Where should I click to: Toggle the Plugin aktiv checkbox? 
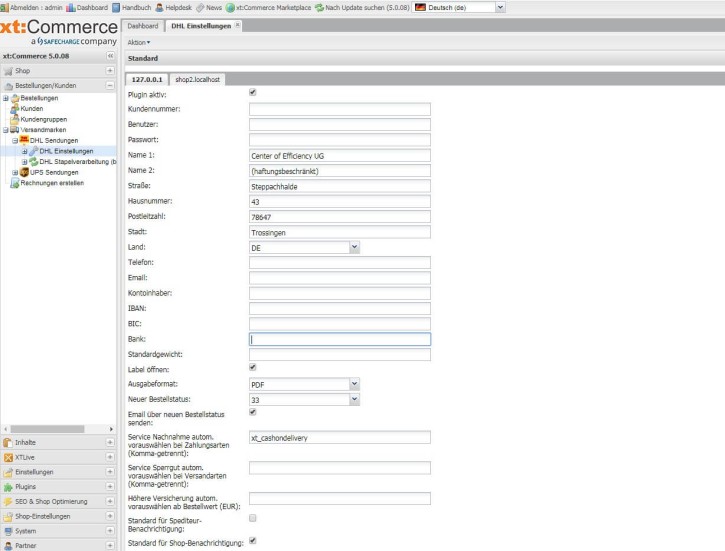click(x=252, y=92)
